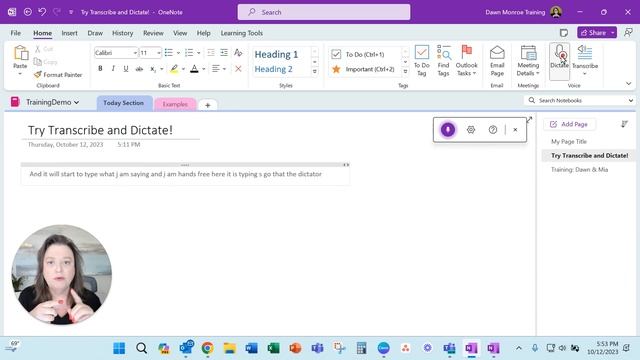Screen dimensions: 640x360
Task: Click the sticky notes feed icon
Action: 564,33
